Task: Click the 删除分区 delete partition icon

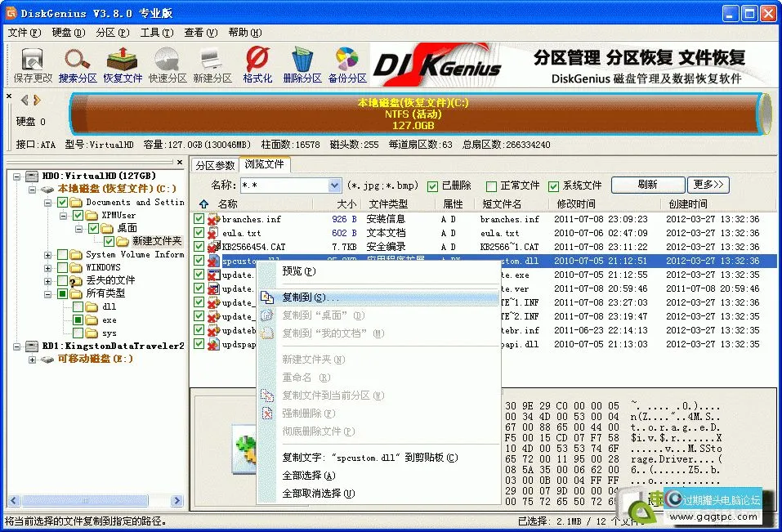Action: (x=302, y=61)
